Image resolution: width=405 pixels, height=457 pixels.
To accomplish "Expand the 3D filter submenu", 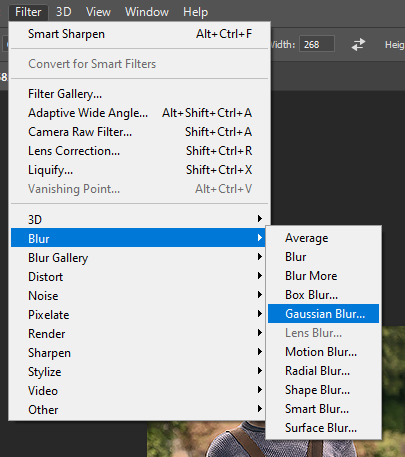I will (138, 219).
